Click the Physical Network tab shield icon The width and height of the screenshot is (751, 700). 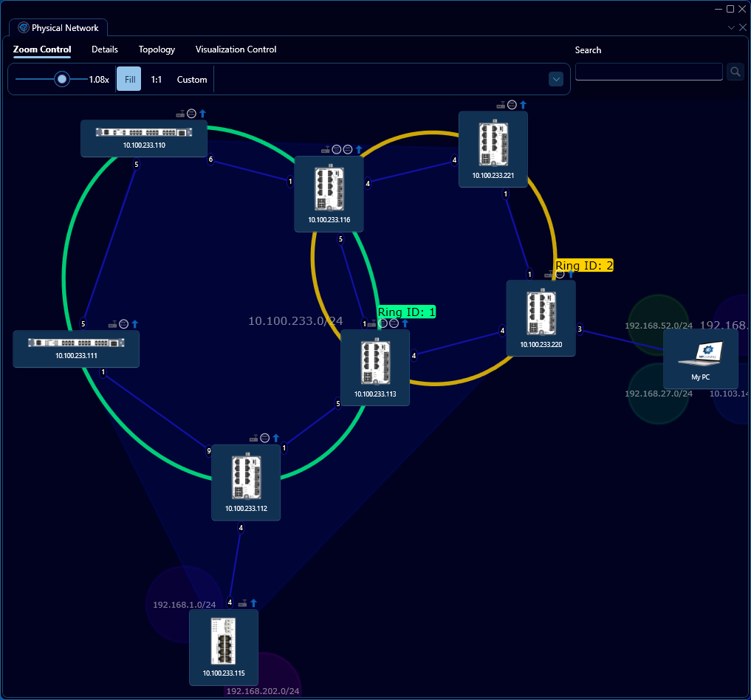tap(24, 28)
